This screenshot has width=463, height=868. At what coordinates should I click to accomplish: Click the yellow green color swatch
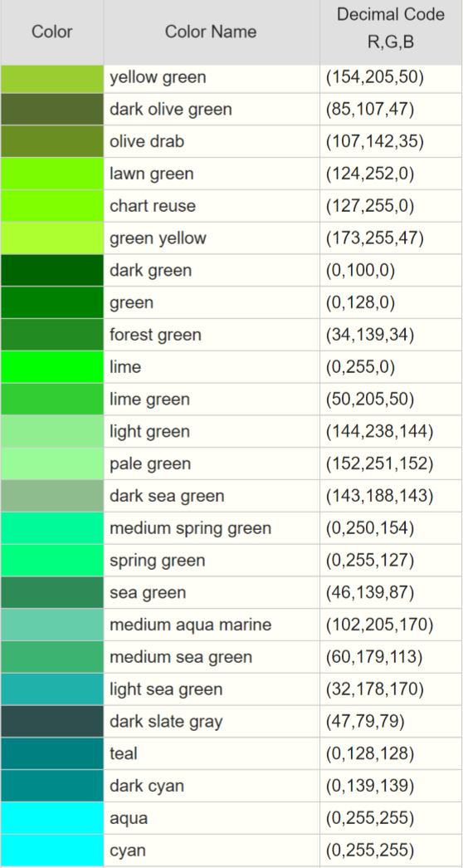point(52,77)
